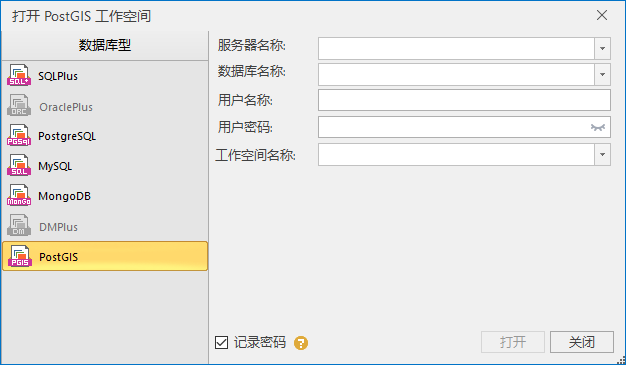626x365 pixels.
Task: Toggle the 记录密码 checkbox
Action: pyautogui.click(x=222, y=342)
